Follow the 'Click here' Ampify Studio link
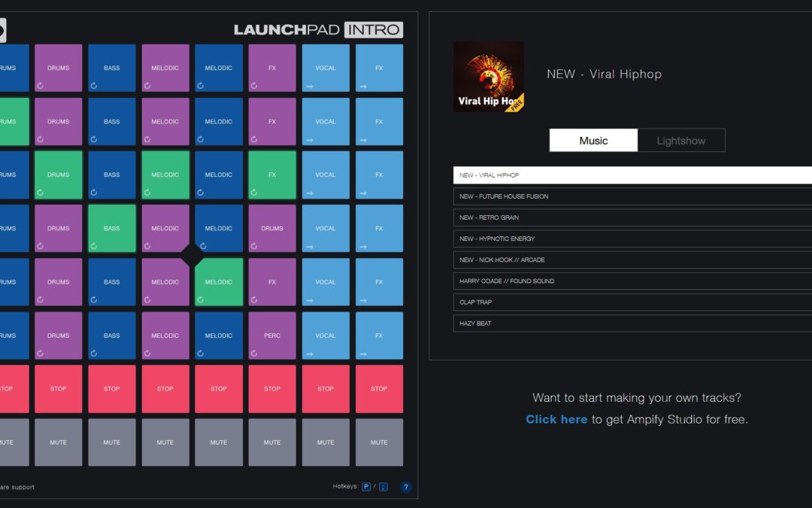The width and height of the screenshot is (812, 508). point(556,419)
